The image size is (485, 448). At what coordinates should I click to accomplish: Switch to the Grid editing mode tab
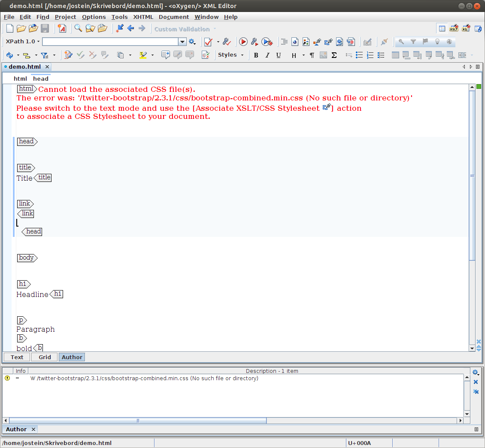(45, 357)
